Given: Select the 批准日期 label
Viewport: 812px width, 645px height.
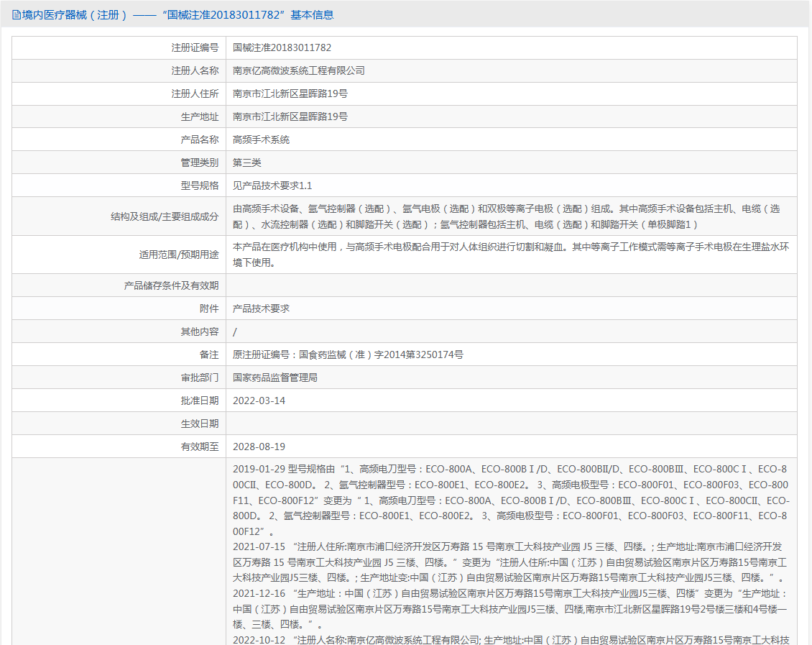Looking at the screenshot, I should point(200,401).
